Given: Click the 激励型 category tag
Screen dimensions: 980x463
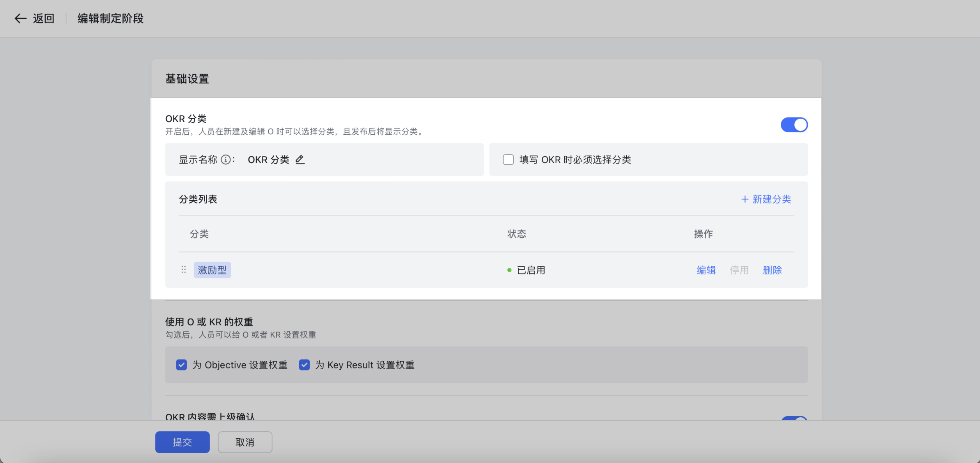Looking at the screenshot, I should pos(212,270).
